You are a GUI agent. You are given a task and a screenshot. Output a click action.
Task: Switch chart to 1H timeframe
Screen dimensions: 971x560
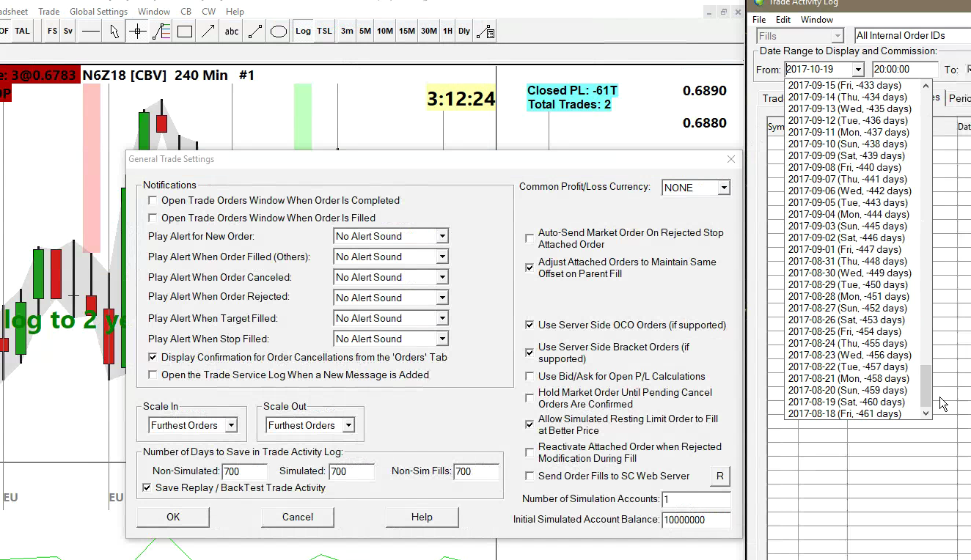[x=447, y=32]
